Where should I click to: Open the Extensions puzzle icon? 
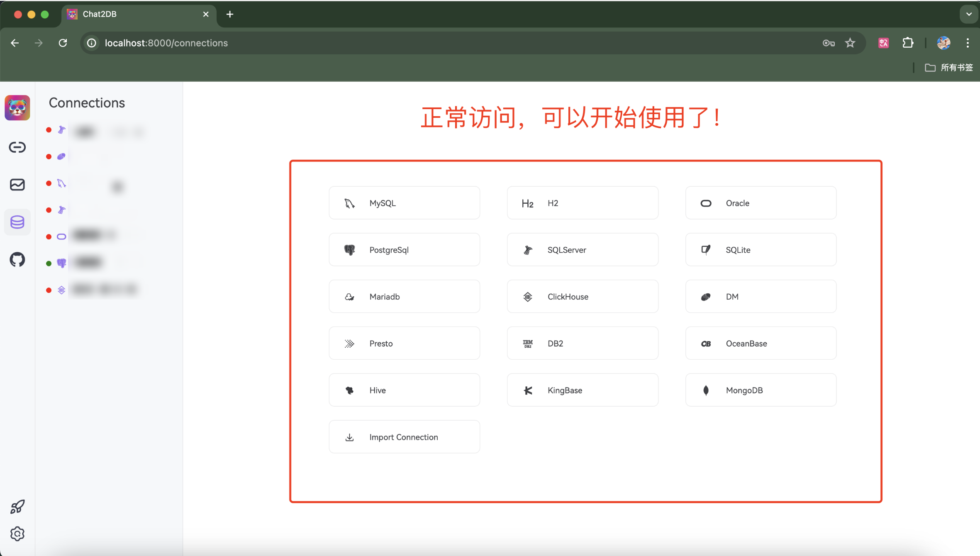pos(908,43)
